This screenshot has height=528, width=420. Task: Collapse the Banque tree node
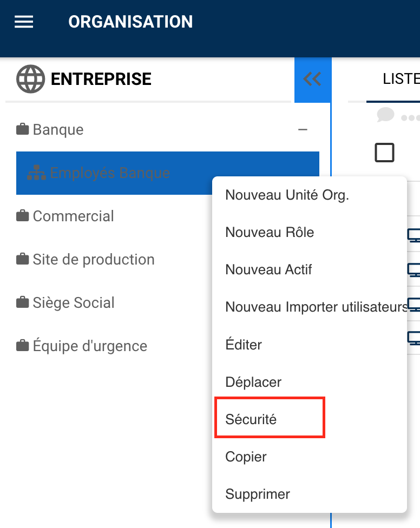303,130
